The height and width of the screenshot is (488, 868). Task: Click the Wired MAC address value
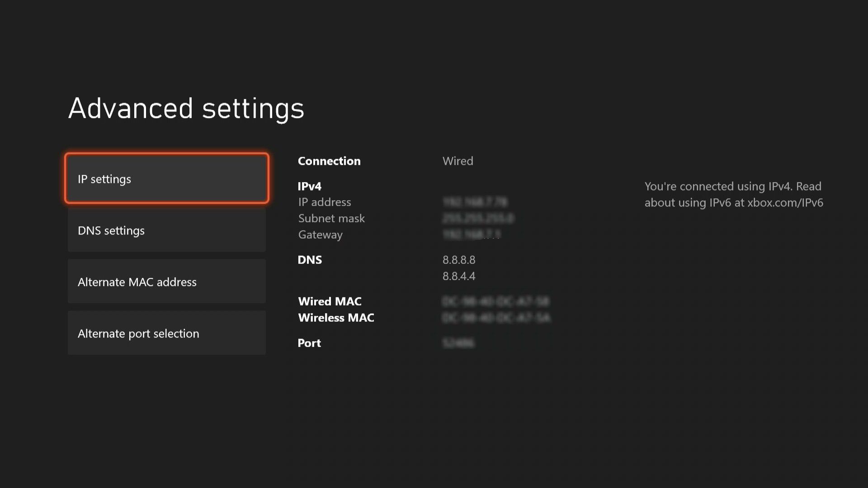coord(495,301)
